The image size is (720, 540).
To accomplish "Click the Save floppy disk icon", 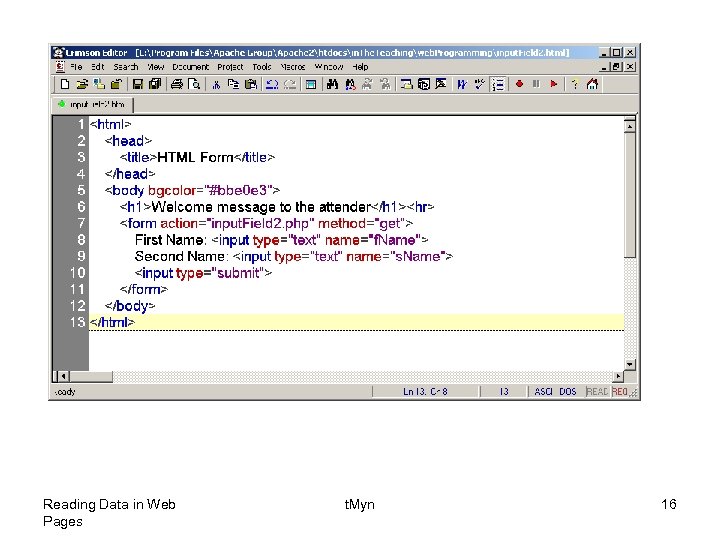I will click(138, 84).
